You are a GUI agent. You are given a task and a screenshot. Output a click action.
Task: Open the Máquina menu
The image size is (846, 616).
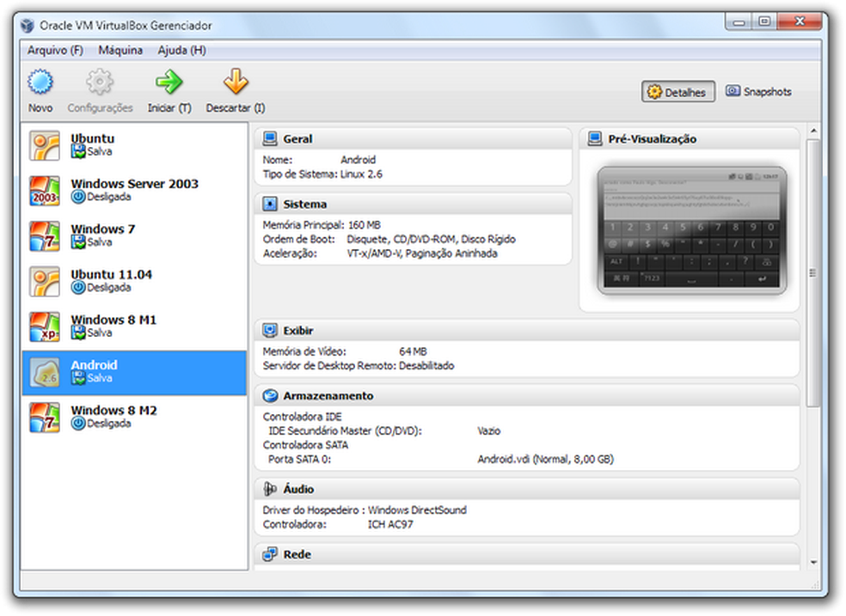120,51
